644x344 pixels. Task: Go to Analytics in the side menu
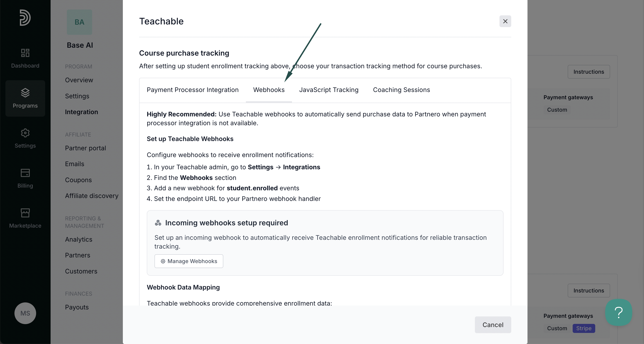pyautogui.click(x=79, y=239)
